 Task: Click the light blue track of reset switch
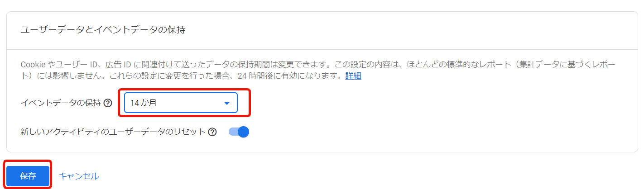click(x=233, y=132)
